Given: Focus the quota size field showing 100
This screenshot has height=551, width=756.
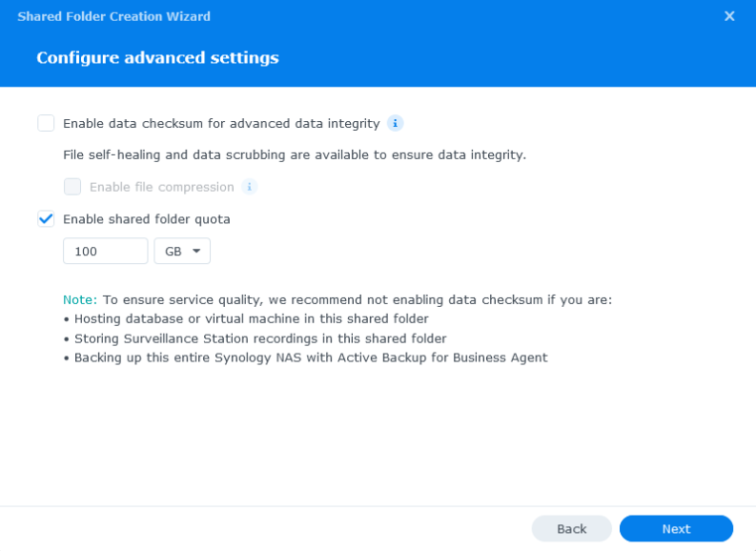Looking at the screenshot, I should point(106,251).
